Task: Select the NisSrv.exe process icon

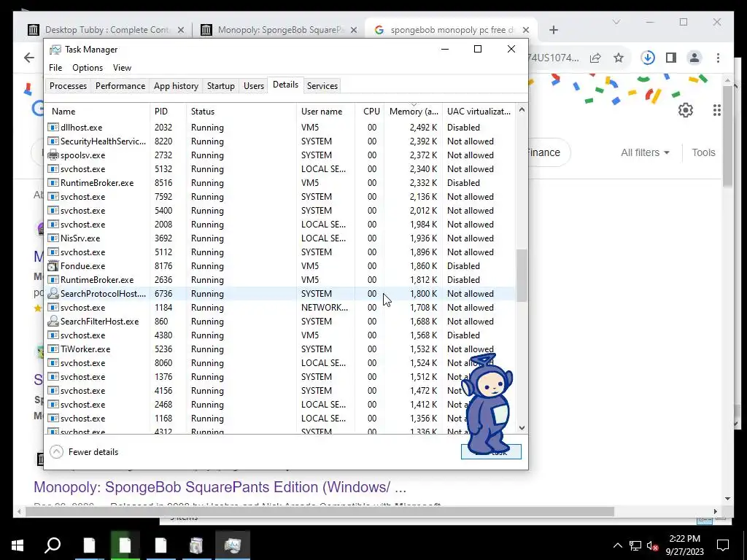Action: pos(53,238)
